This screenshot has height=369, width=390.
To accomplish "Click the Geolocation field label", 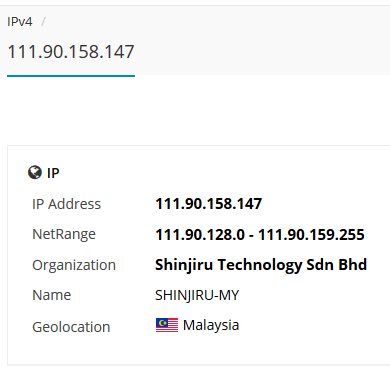I will click(x=71, y=327).
